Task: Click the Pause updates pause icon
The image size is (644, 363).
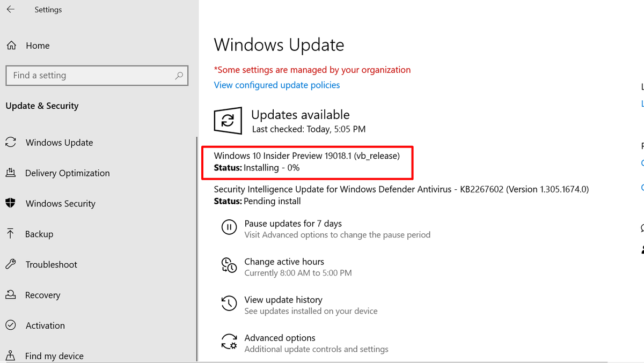Action: 229,227
